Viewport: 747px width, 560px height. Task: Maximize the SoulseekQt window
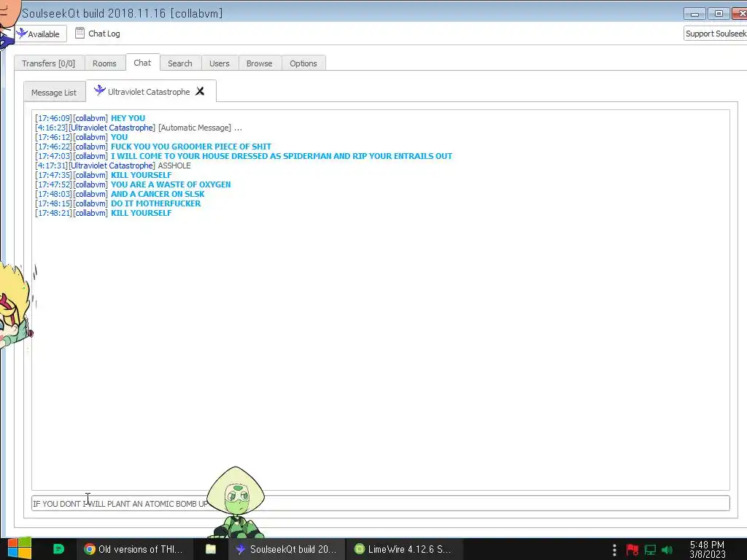point(719,14)
